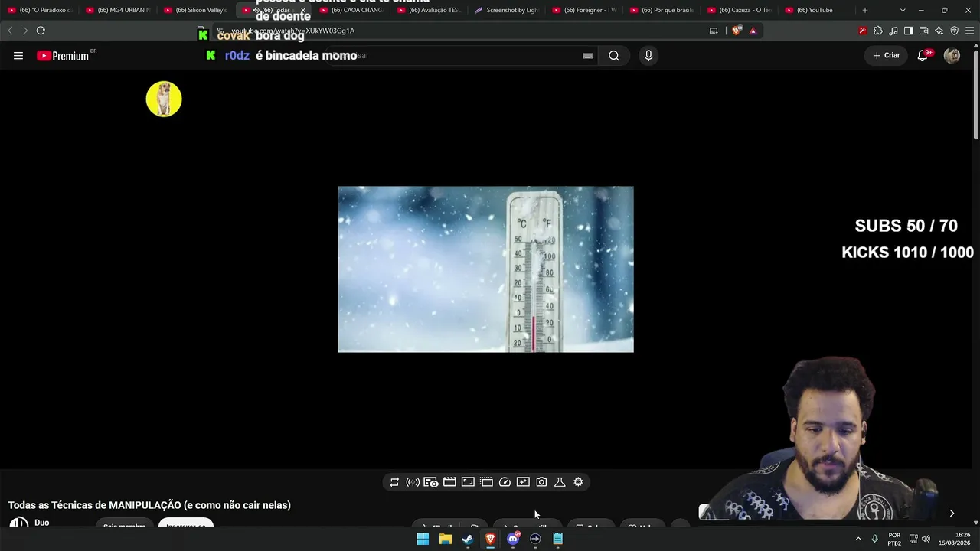Open the Brave main hamburger menu
980x551 pixels.
(x=969, y=31)
